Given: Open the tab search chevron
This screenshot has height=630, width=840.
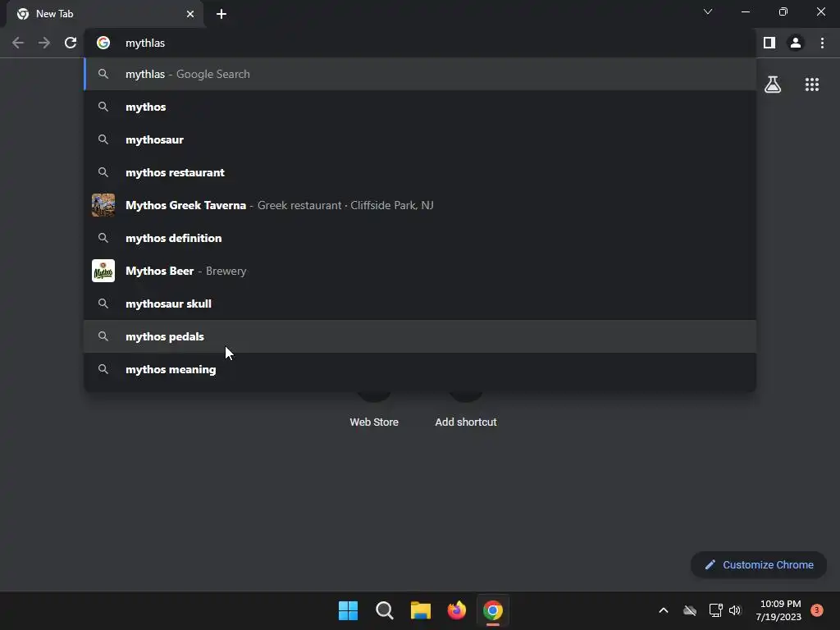Looking at the screenshot, I should pos(708,11).
